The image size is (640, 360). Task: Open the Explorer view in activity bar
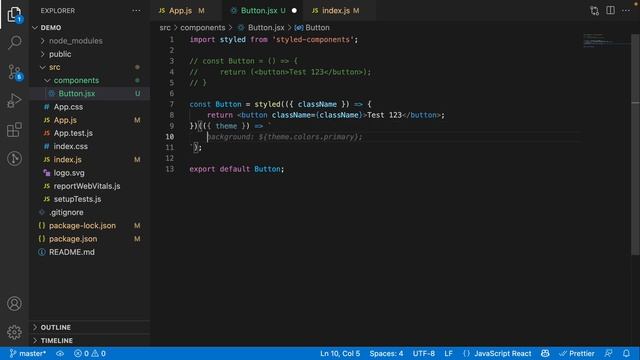[14, 14]
